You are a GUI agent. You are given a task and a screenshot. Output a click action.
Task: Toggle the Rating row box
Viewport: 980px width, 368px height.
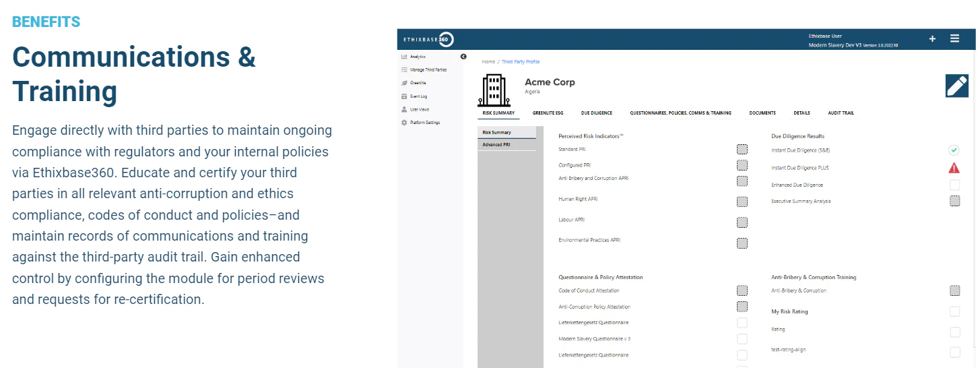coord(954,332)
